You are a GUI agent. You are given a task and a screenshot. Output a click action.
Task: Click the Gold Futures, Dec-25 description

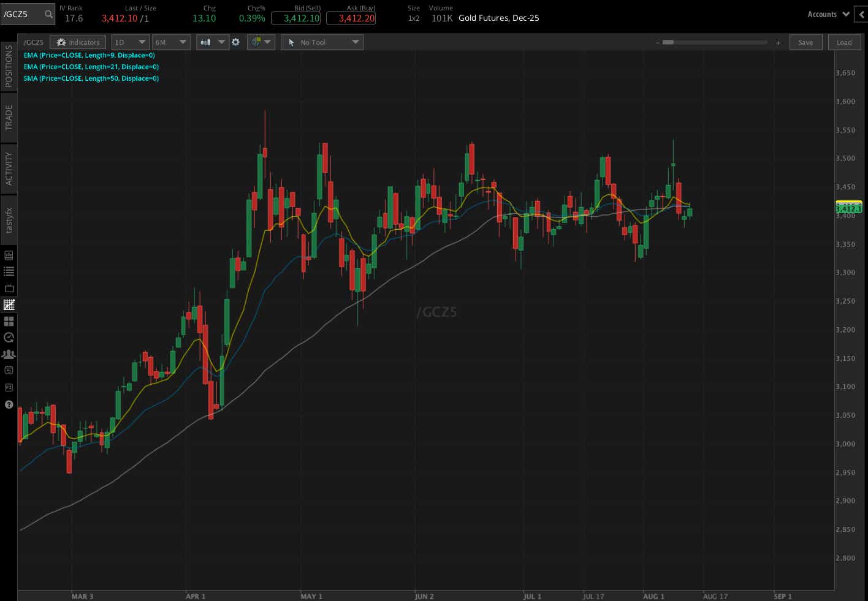499,18
